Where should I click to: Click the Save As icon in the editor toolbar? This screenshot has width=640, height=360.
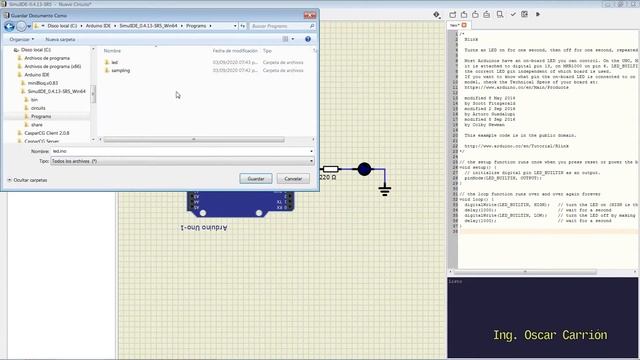click(487, 15)
